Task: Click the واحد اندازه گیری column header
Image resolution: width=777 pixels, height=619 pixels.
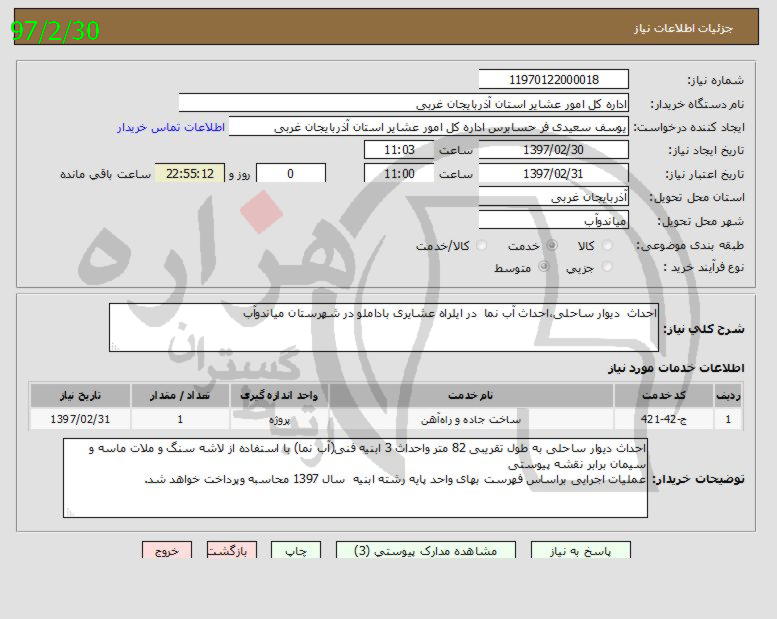Action: tap(279, 395)
